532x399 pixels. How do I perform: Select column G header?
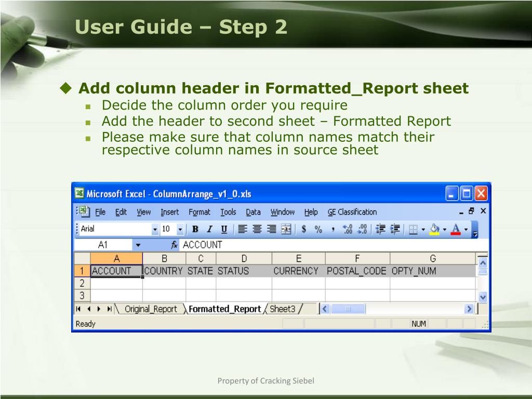point(433,259)
